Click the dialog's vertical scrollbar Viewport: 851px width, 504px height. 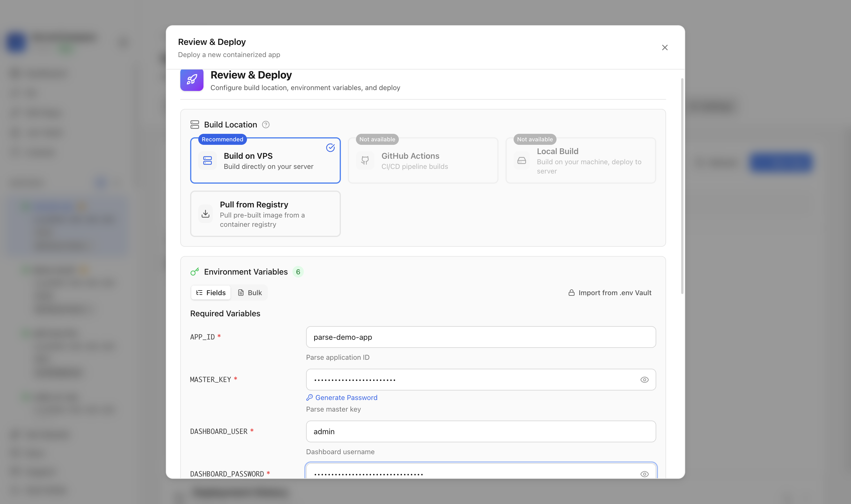(682, 186)
